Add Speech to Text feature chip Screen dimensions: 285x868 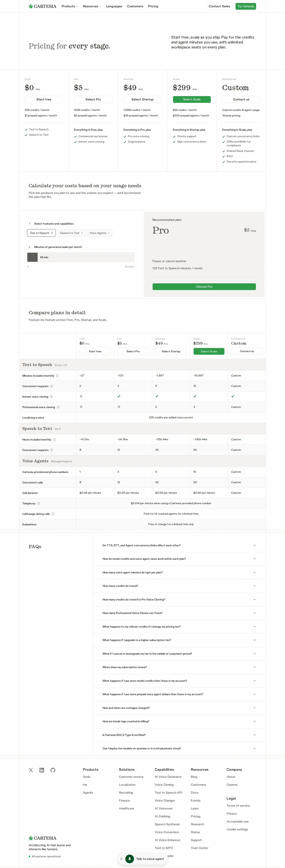(x=71, y=233)
